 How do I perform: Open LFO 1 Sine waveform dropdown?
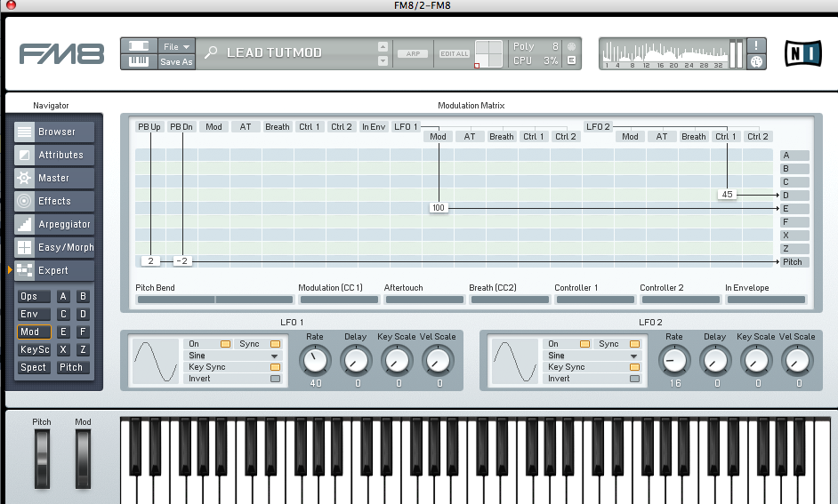point(232,356)
